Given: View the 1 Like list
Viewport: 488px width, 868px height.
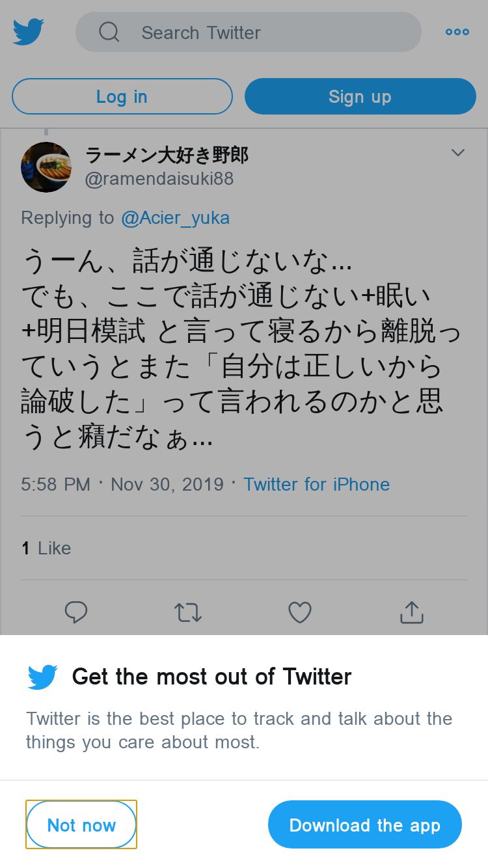Looking at the screenshot, I should [x=46, y=548].
